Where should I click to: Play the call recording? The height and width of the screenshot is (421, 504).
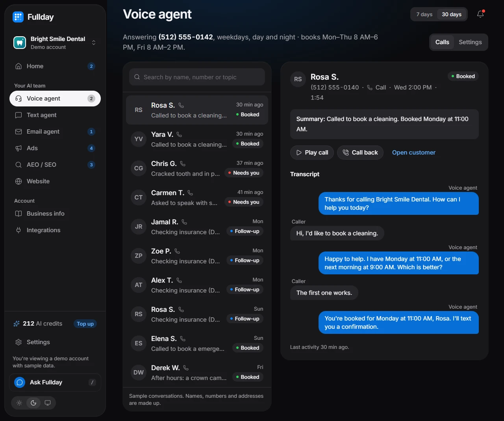click(x=312, y=153)
